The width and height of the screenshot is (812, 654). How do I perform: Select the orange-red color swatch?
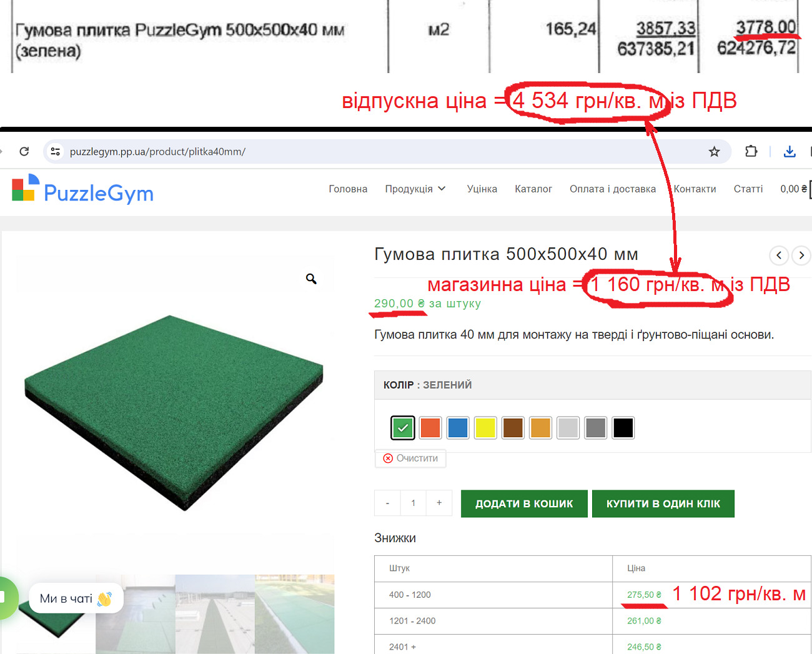point(430,428)
